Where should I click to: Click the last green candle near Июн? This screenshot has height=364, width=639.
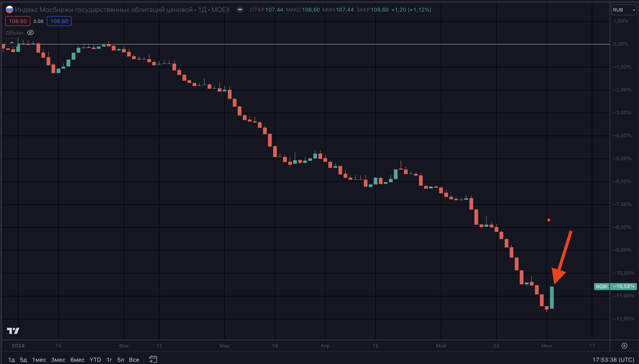coord(552,297)
